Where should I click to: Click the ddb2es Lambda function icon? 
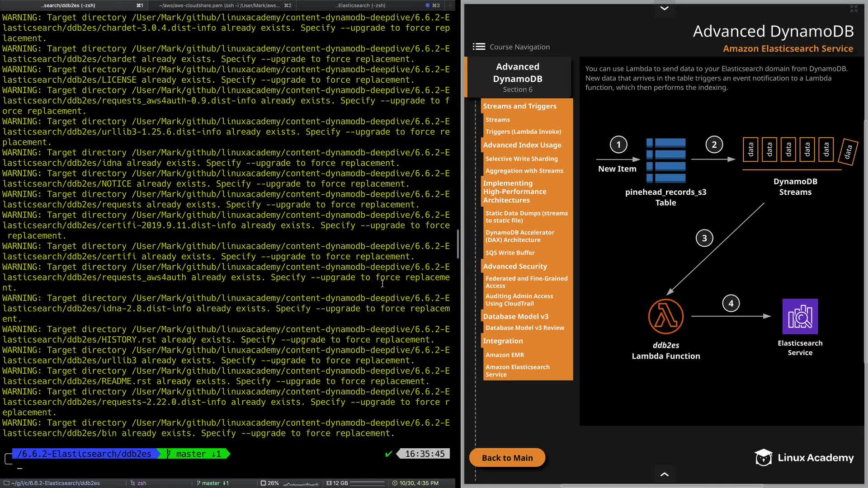(665, 316)
